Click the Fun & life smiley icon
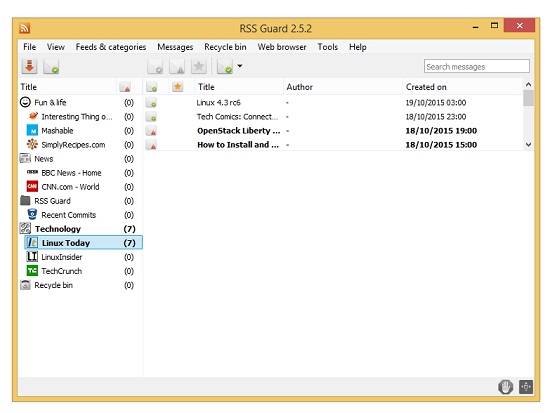 click(25, 102)
